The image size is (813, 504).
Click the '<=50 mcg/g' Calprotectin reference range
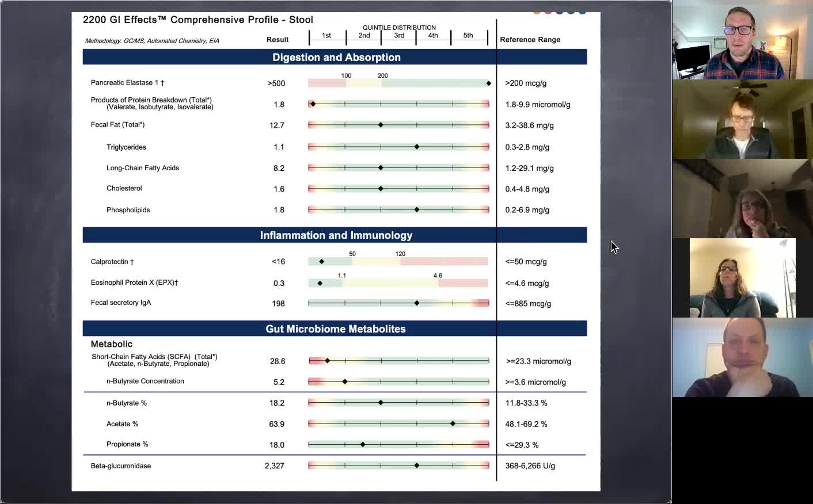pos(526,262)
